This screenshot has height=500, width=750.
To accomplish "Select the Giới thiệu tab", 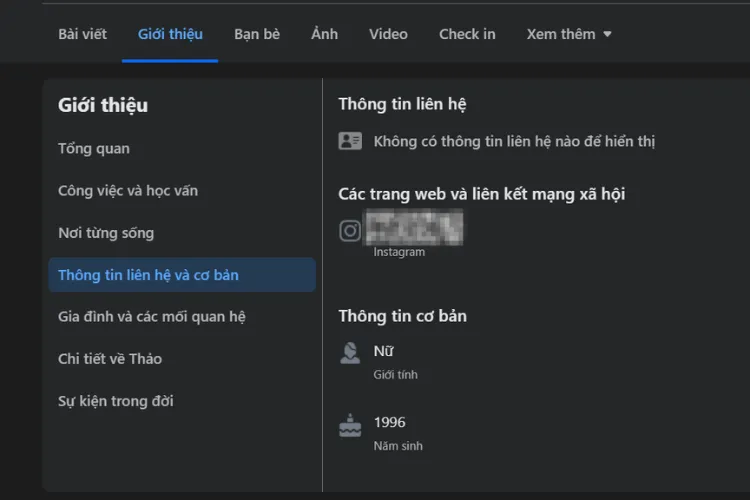I will click(170, 34).
